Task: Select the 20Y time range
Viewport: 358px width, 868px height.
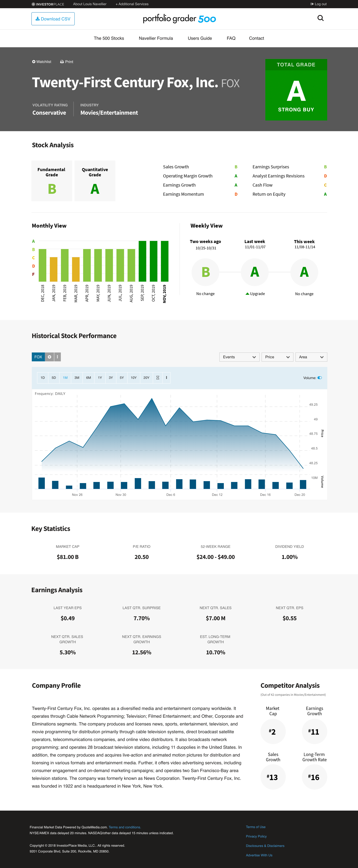Action: [146, 378]
